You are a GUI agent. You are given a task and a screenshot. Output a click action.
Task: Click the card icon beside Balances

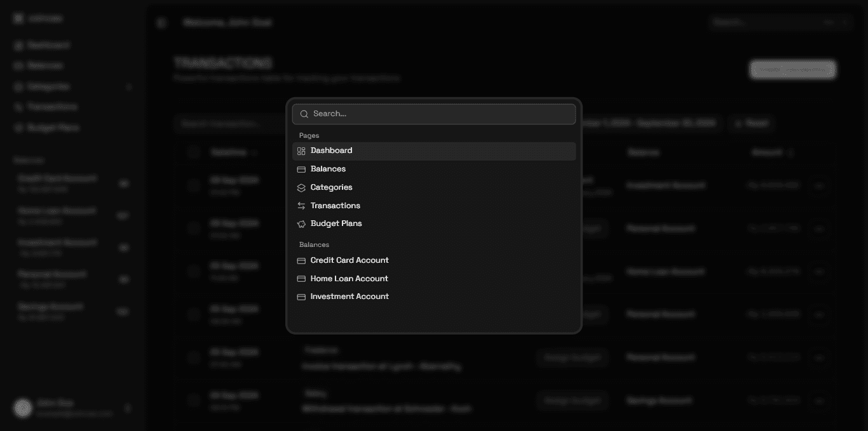pos(300,169)
